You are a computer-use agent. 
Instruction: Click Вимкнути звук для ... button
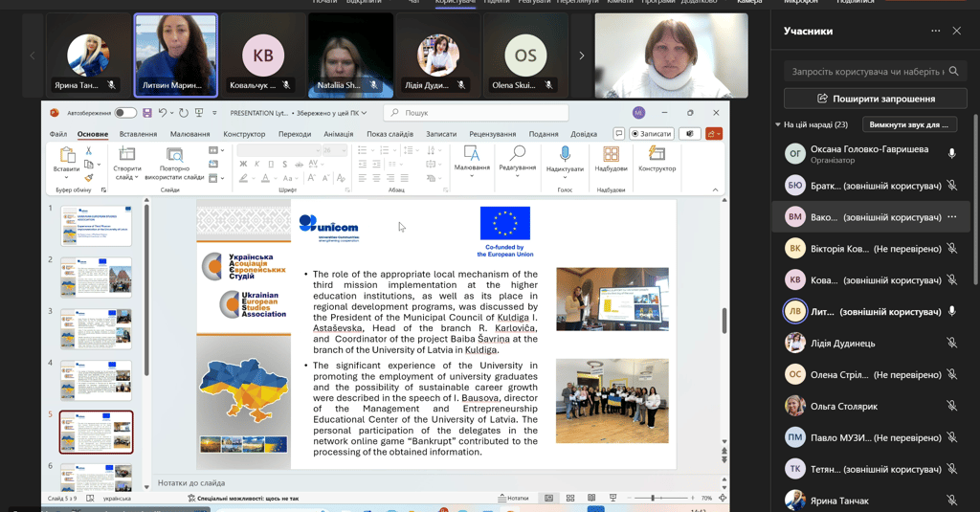pyautogui.click(x=909, y=124)
